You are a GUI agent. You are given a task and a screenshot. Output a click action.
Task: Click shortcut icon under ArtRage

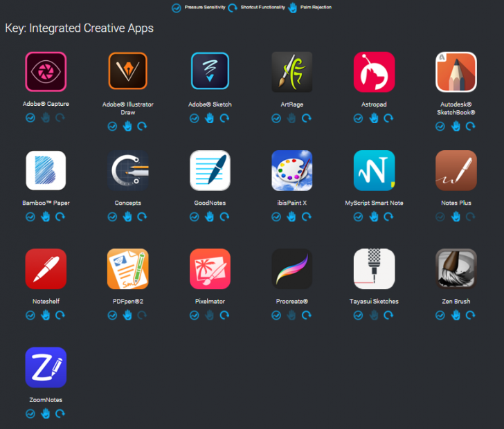tap(306, 118)
